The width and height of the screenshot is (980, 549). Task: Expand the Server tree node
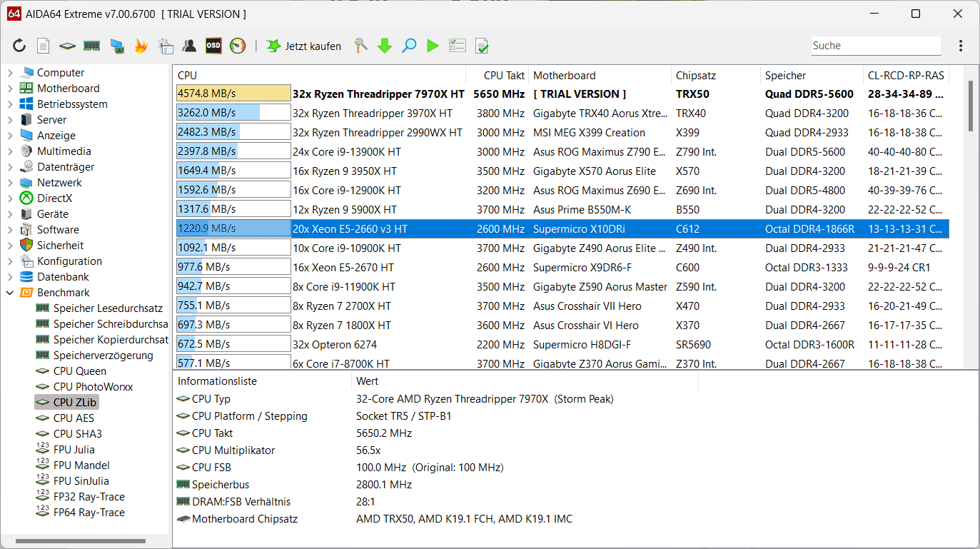click(10, 120)
